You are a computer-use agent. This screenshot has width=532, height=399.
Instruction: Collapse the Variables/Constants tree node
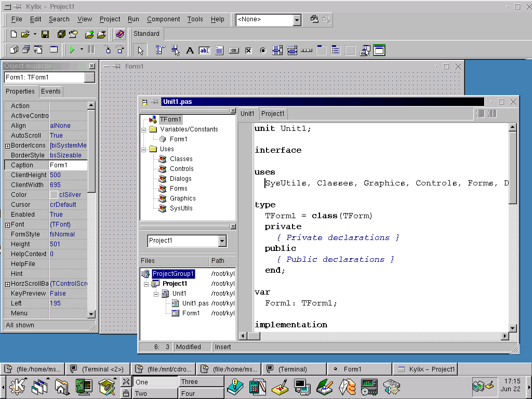144,129
